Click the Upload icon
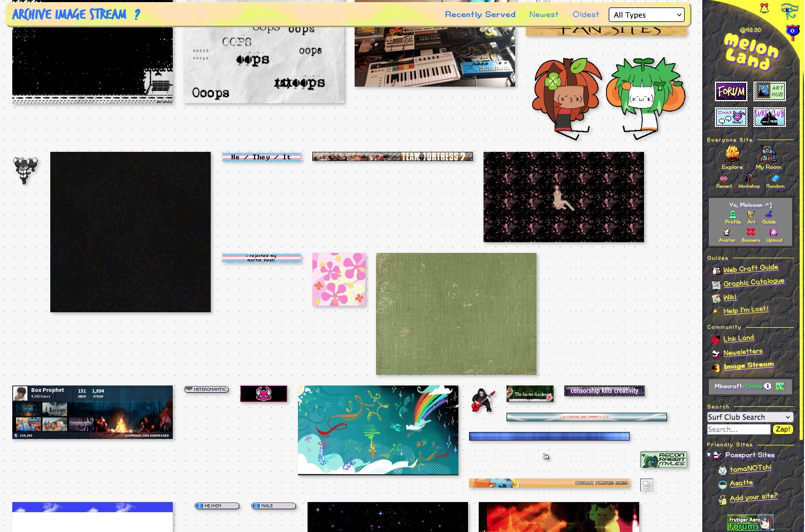The width and height of the screenshot is (805, 532). [x=773, y=232]
